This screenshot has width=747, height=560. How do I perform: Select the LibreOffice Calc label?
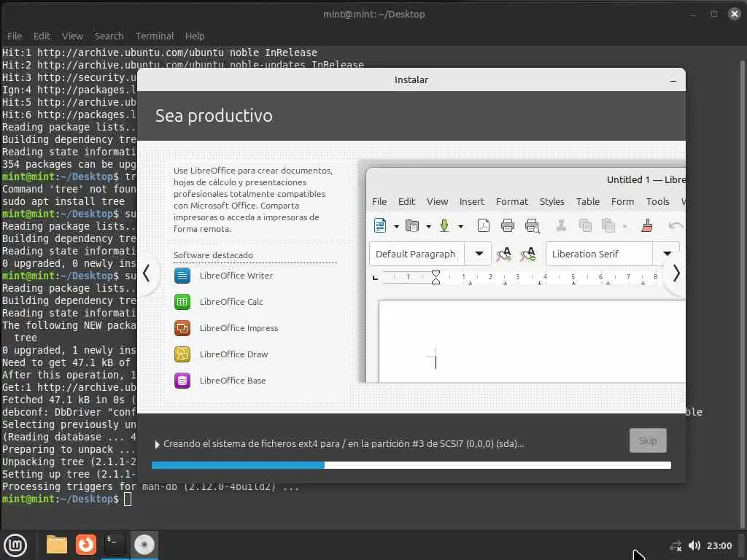click(231, 302)
